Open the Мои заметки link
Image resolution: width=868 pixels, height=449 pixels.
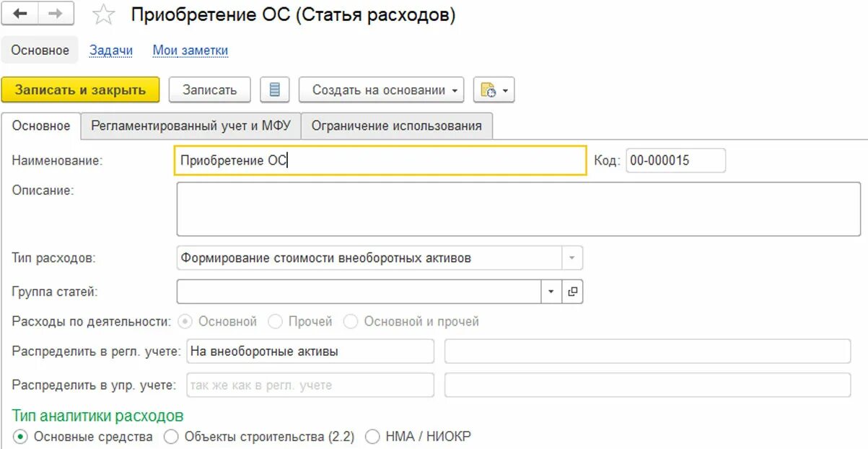[x=190, y=51]
